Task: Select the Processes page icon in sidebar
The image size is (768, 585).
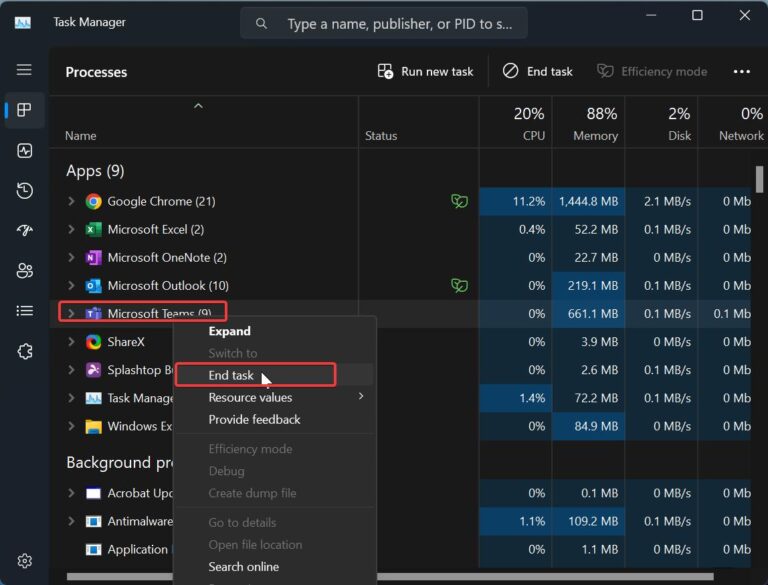Action: click(x=24, y=110)
